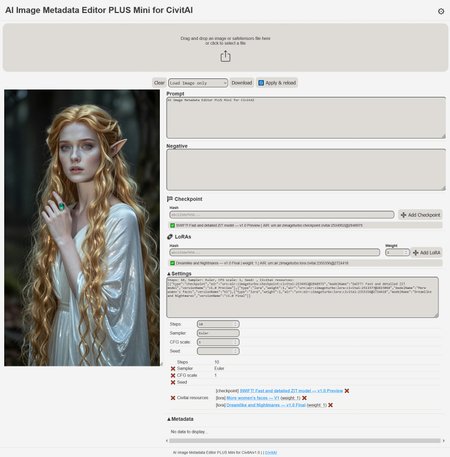Image resolution: width=450 pixels, height=457 pixels.
Task: Collapse the Metadata section
Action: (180, 419)
